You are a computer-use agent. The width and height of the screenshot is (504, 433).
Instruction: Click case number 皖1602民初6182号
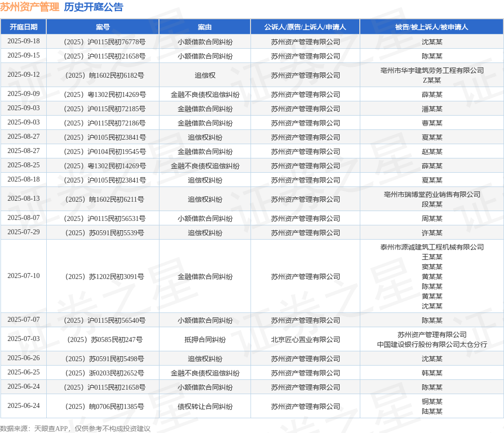(x=105, y=75)
